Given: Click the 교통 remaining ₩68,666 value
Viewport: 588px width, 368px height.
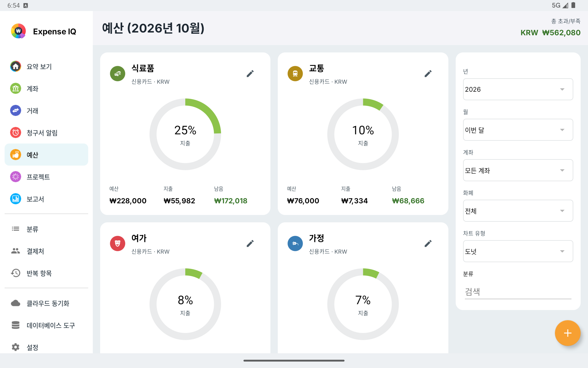Looking at the screenshot, I should click(x=408, y=201).
